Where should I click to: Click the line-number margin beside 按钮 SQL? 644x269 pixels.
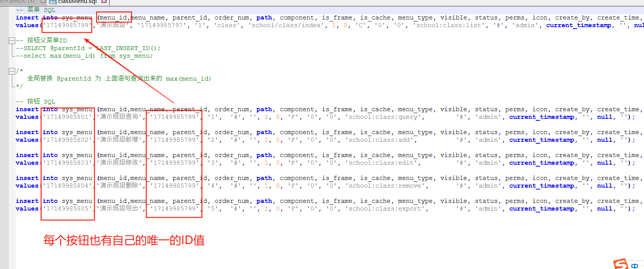click(4, 102)
